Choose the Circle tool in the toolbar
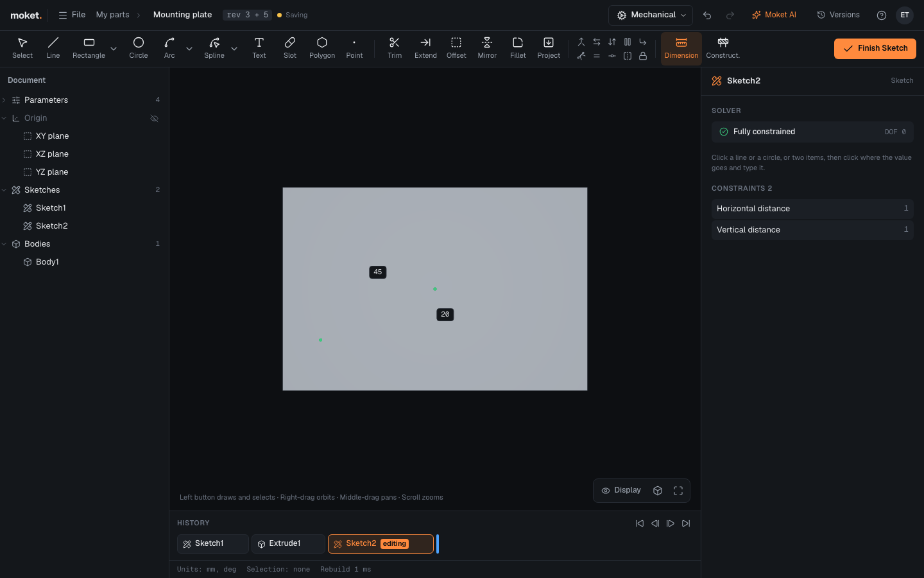924x578 pixels. click(x=139, y=48)
